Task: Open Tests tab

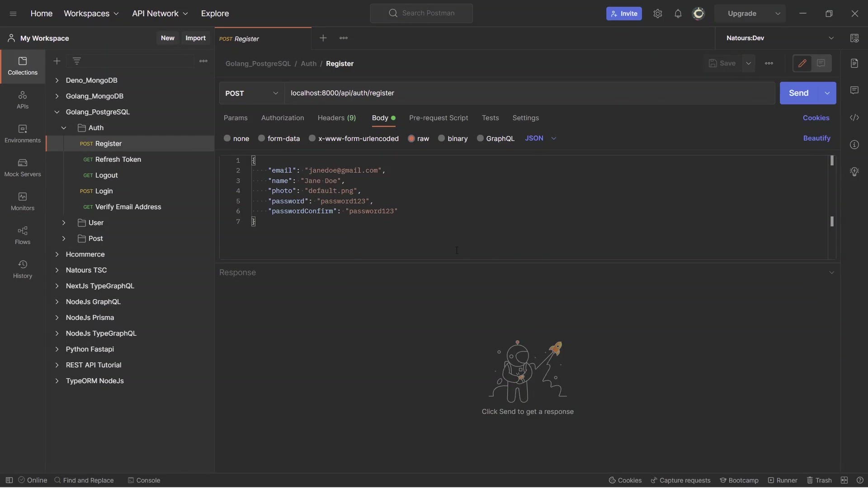Action: [491, 118]
